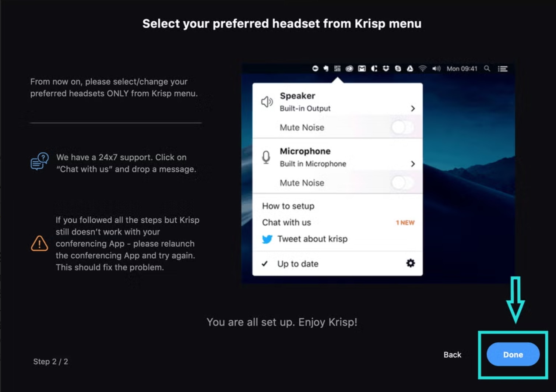Click the microphone icon in Krisp menu
The height and width of the screenshot is (392, 556).
point(266,157)
